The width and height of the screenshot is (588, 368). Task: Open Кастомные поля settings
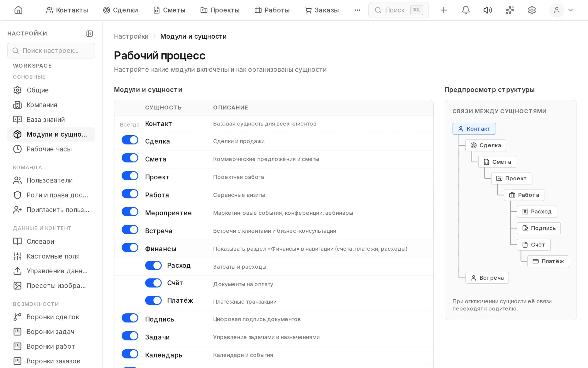tap(51, 256)
